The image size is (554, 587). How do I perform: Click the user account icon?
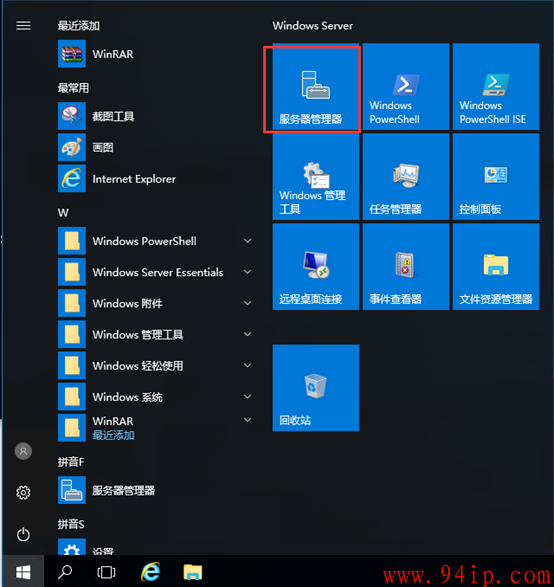pyautogui.click(x=23, y=451)
